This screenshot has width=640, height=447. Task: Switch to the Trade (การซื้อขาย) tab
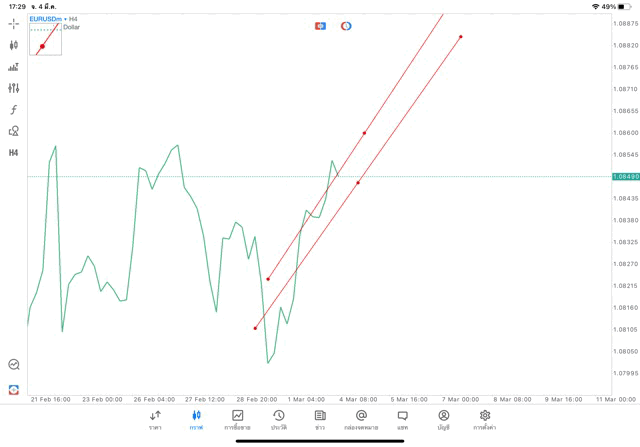coord(237,419)
